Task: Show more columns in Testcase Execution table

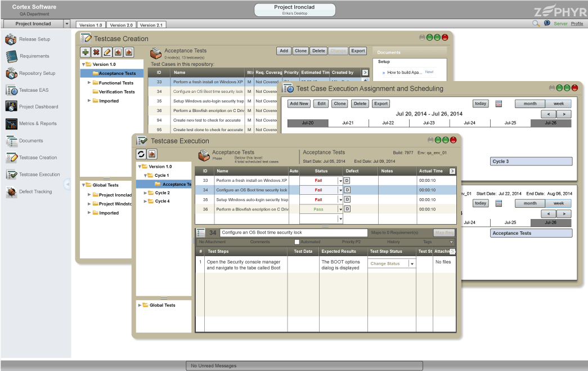Action: tap(452, 171)
